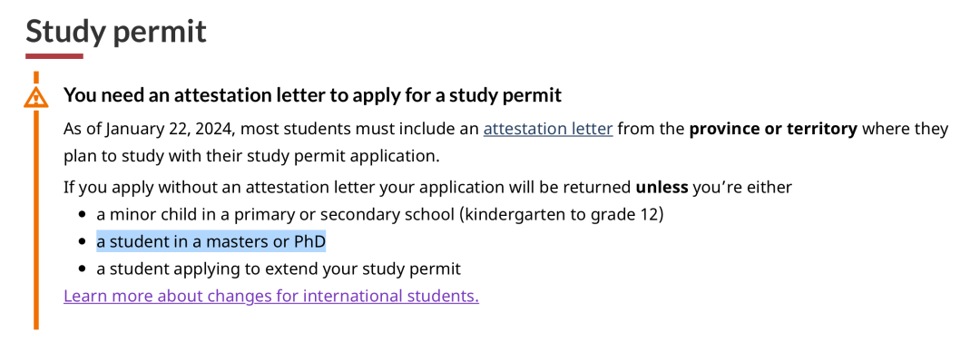Click the 'You need an attestation letter' alert heading
This screenshot has height=342, width=980.
[313, 95]
